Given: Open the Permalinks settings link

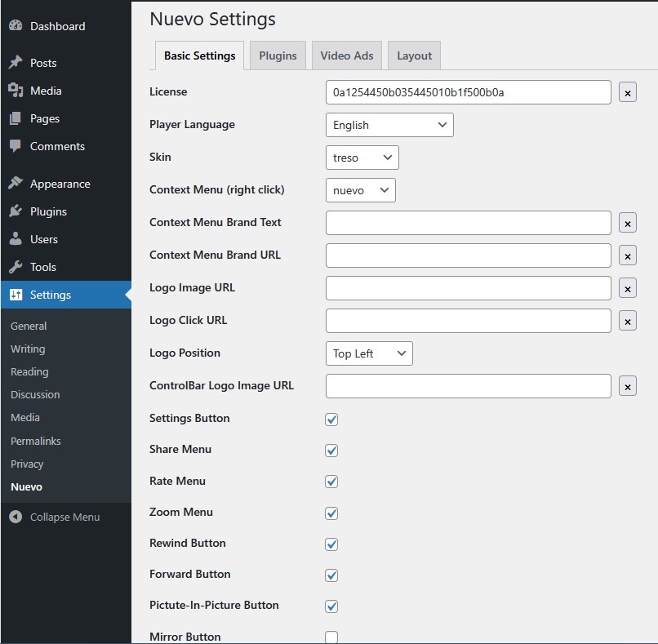Looking at the screenshot, I should [x=36, y=441].
